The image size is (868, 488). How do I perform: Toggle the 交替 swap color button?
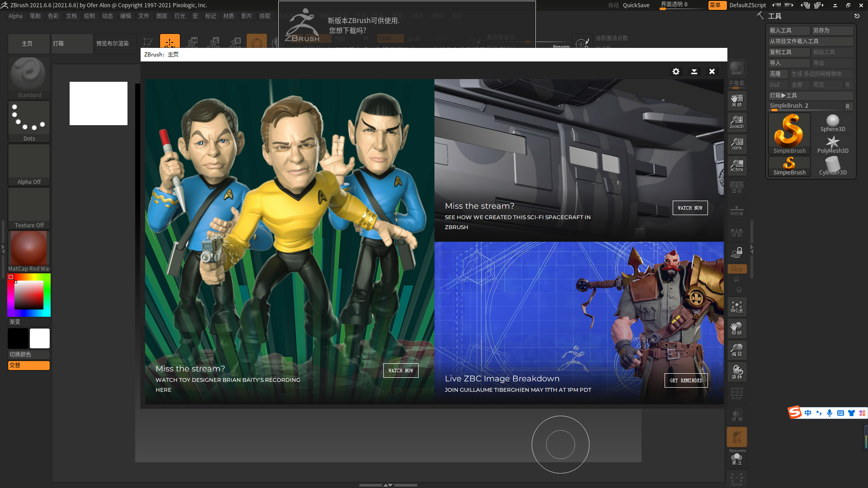(x=28, y=365)
